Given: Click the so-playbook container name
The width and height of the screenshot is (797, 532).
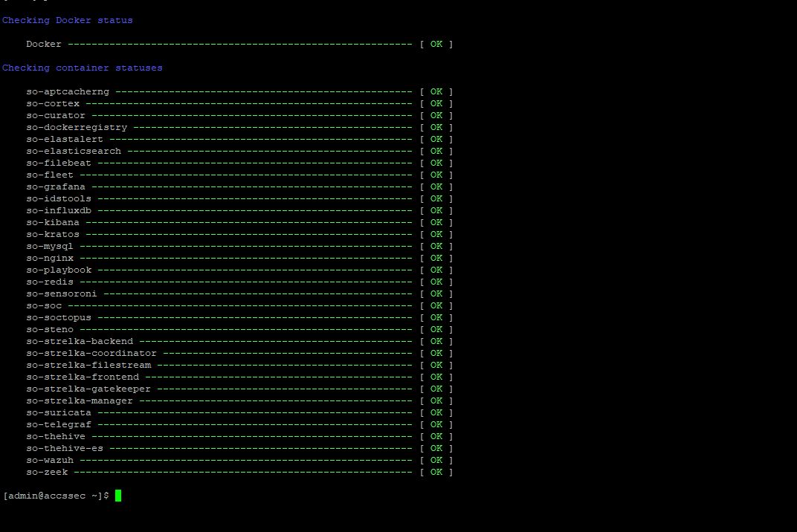Looking at the screenshot, I should click(x=59, y=270).
